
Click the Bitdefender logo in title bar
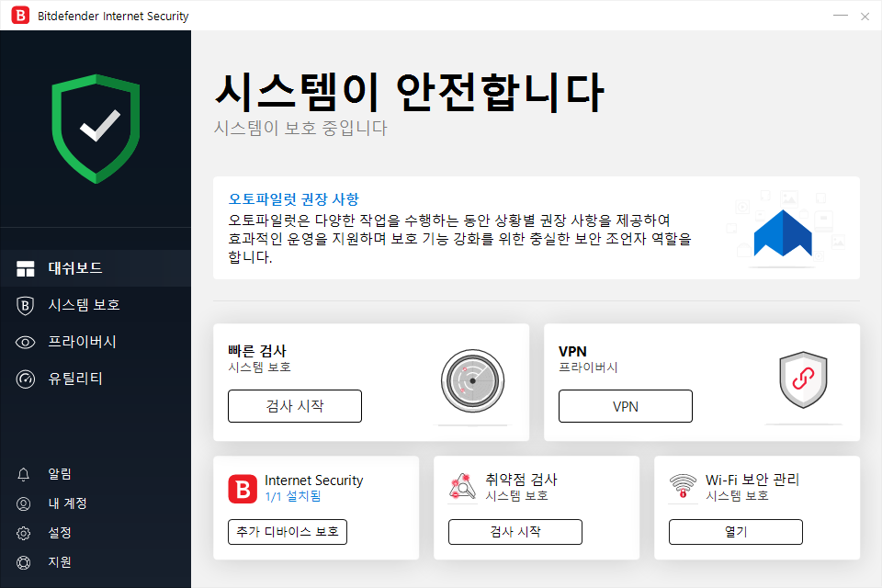click(20, 16)
